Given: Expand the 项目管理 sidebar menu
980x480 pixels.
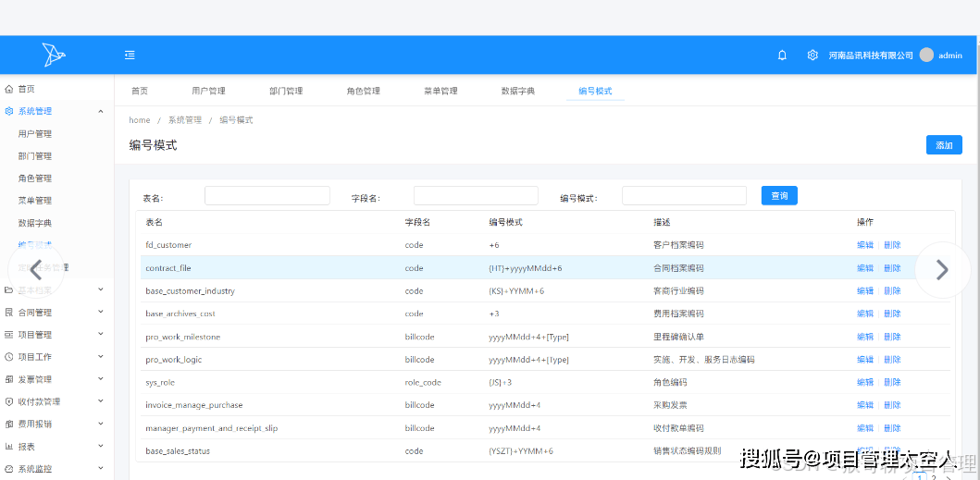Looking at the screenshot, I should click(100, 335).
